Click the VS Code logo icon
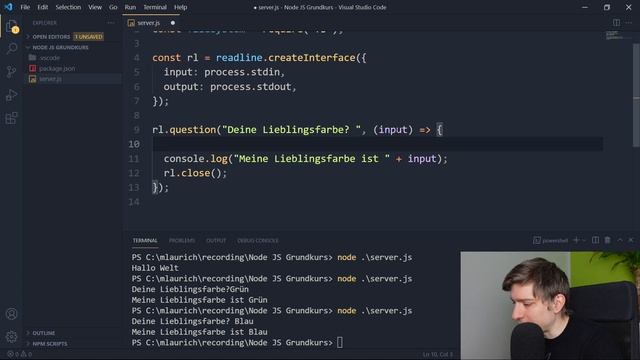The image size is (640, 360). 9,7
